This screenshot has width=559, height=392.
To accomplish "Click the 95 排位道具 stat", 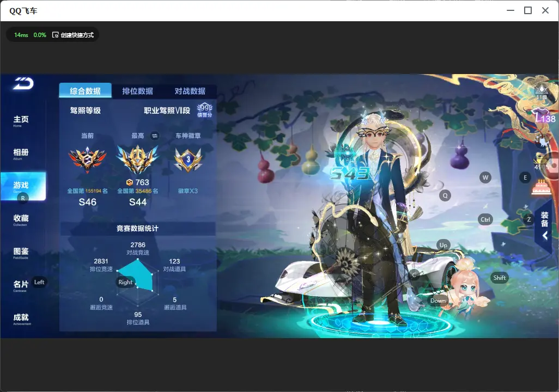I will 138,318.
